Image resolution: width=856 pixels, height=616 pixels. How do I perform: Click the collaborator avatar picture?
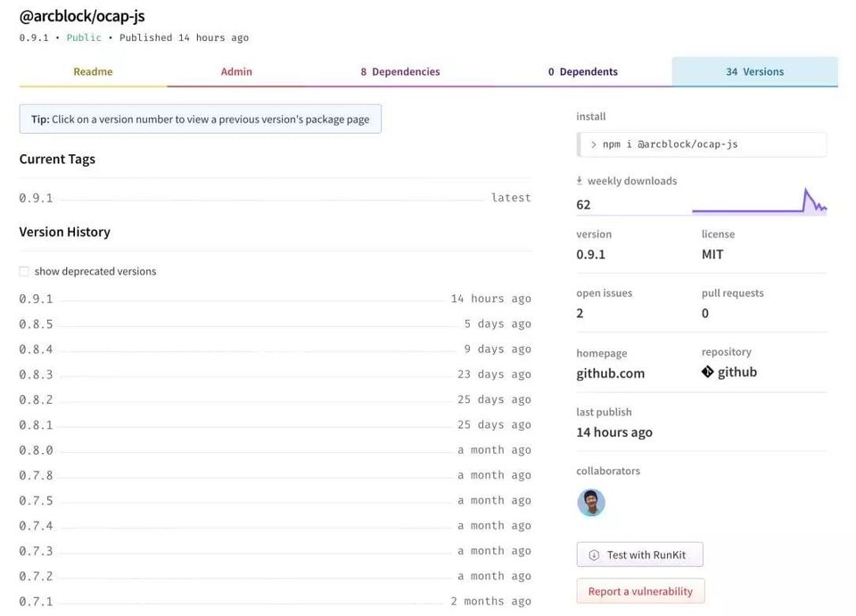(591, 503)
